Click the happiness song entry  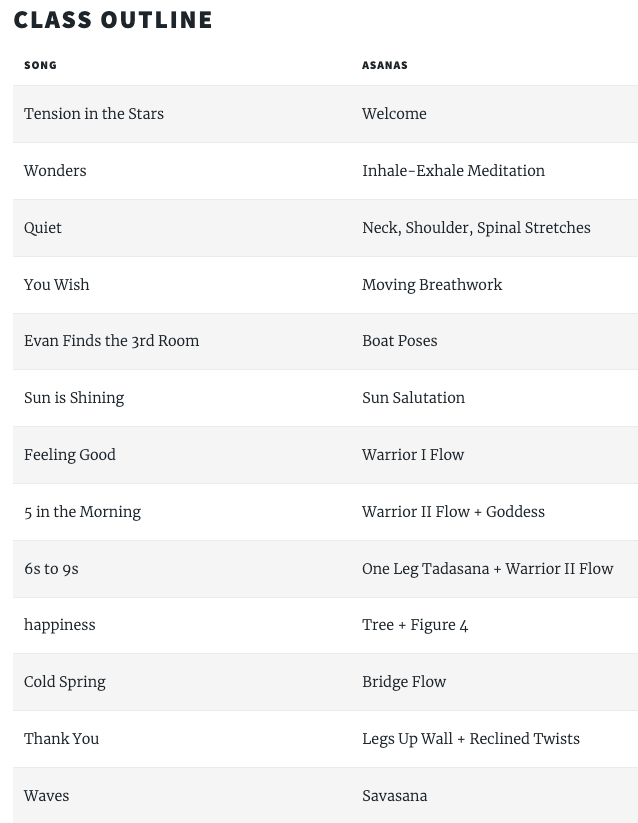[x=60, y=625]
